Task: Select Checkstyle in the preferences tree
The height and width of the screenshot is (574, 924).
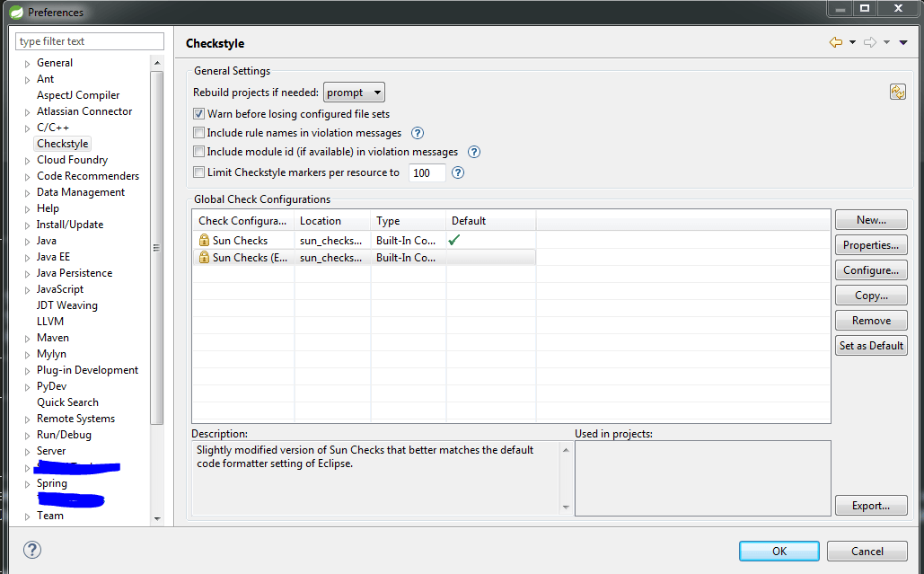Action: [x=63, y=144]
